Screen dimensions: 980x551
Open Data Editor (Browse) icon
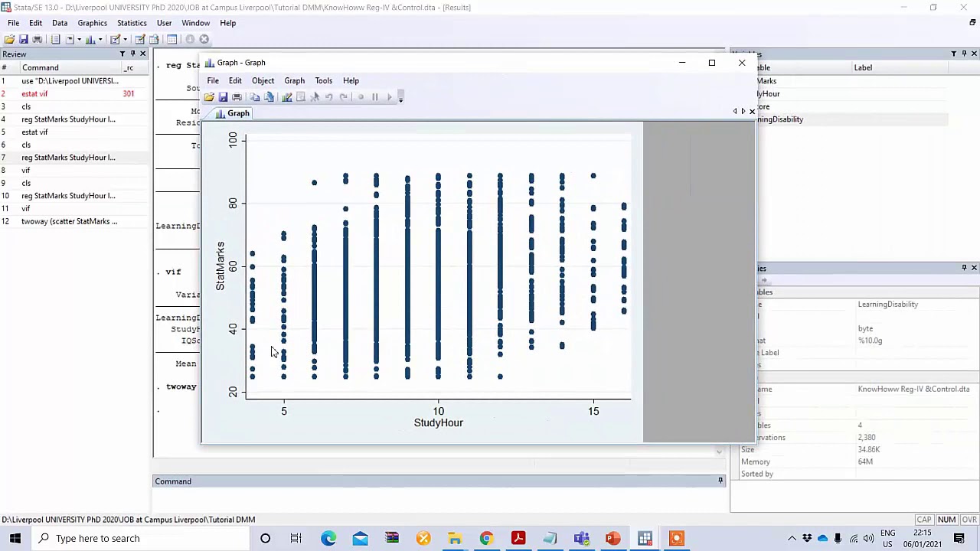(x=154, y=39)
